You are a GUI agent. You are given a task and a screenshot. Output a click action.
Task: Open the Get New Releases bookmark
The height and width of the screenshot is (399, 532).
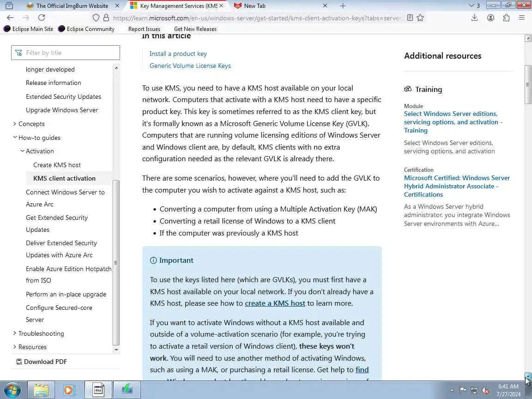coord(195,29)
